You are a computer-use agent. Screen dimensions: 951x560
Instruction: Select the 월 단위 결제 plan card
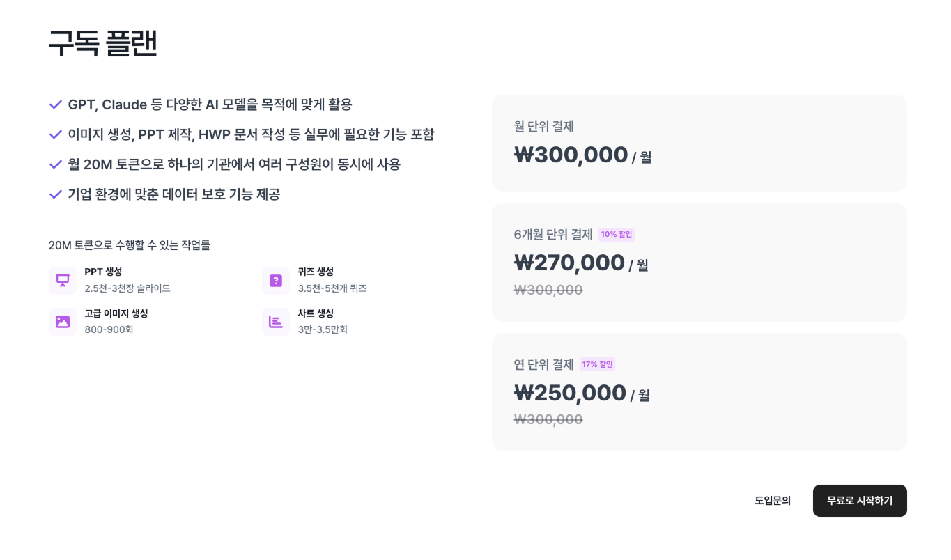(x=699, y=143)
